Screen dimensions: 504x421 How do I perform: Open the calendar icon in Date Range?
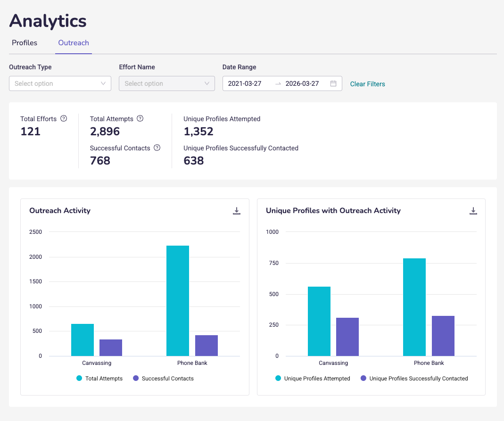tap(333, 83)
